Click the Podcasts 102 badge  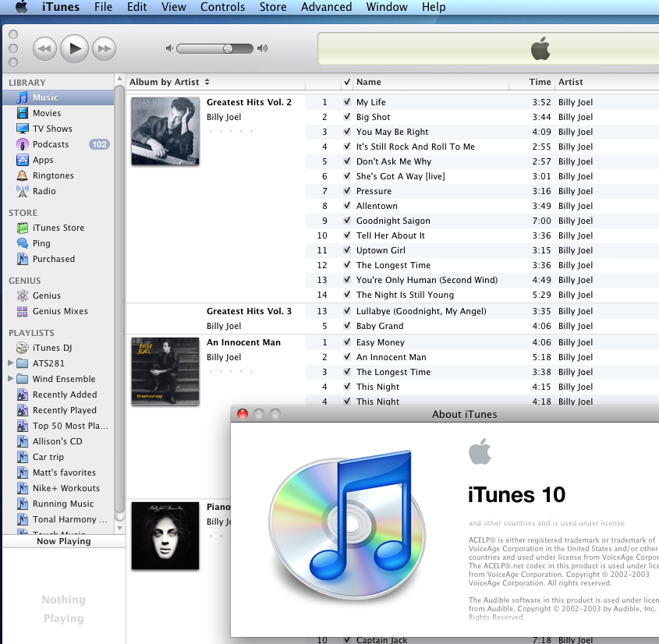pyautogui.click(x=99, y=144)
